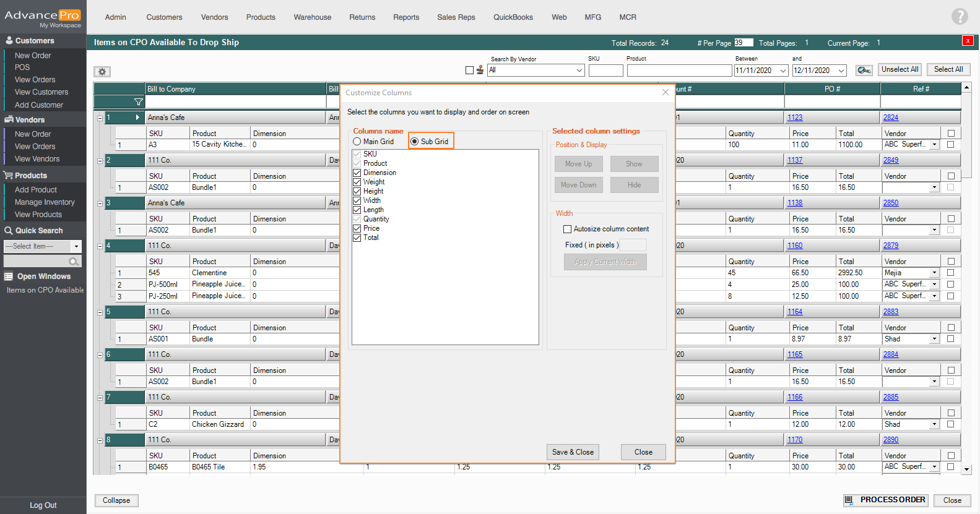980x514 pixels.
Task: Click the stamp icon beside vendor search
Action: [480, 70]
